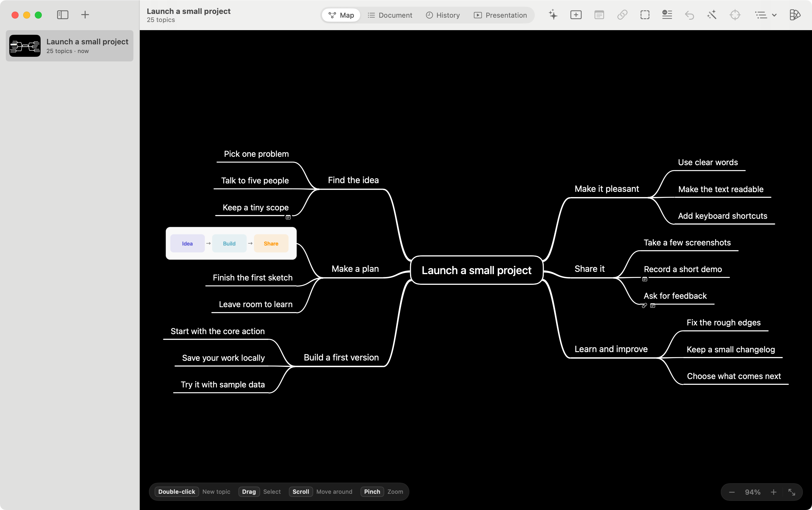Zoom out with the minus button
This screenshot has height=510, width=812.
(732, 492)
